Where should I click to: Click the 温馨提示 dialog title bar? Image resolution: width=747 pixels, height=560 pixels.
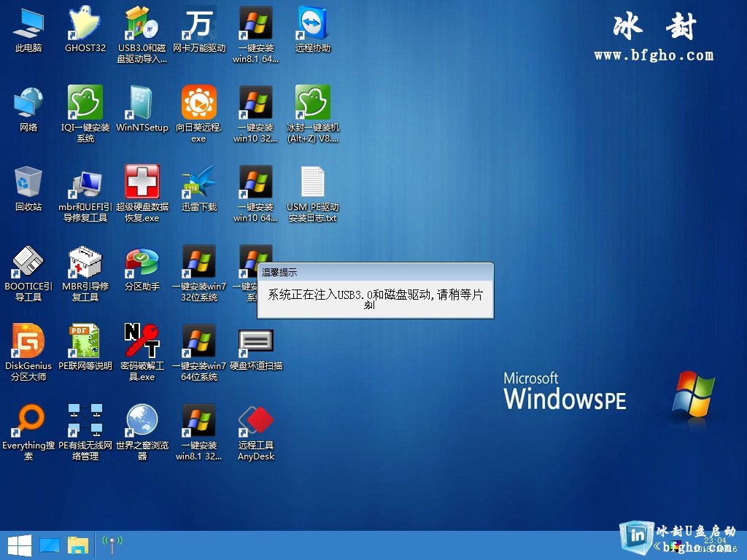(376, 272)
